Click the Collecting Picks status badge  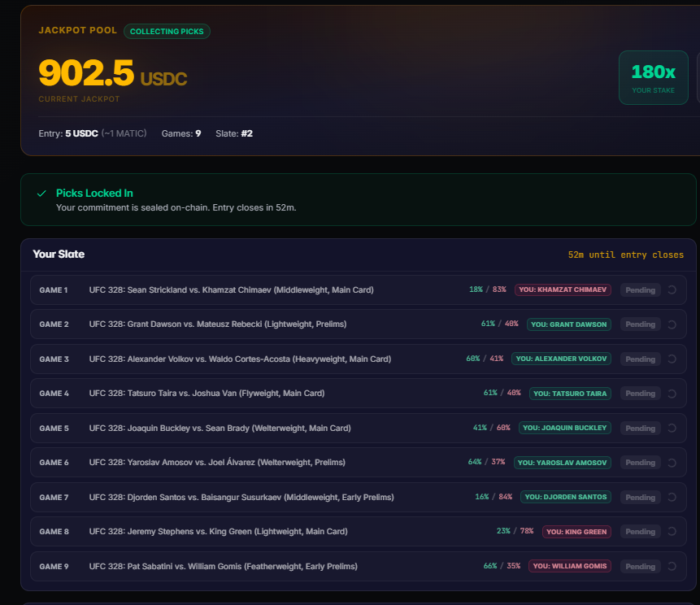[x=167, y=31]
